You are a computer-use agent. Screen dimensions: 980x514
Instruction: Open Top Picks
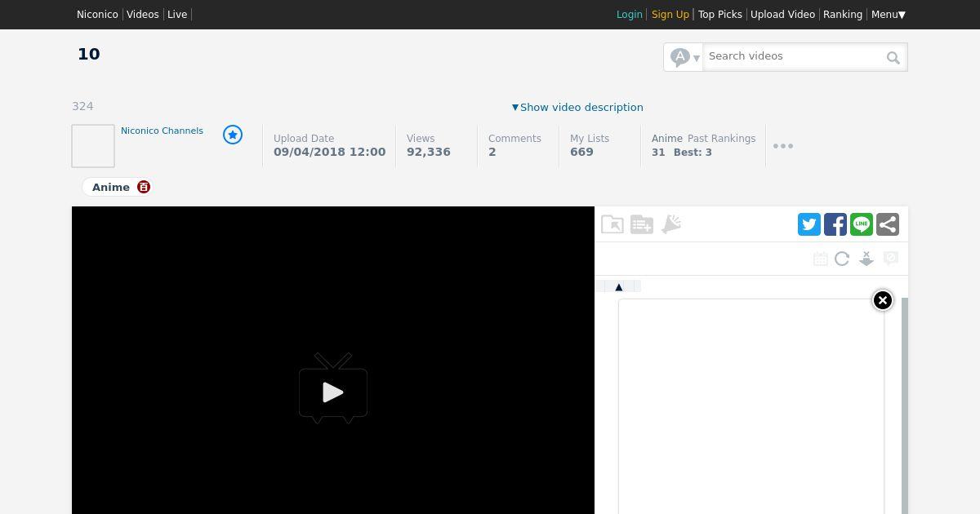(720, 15)
